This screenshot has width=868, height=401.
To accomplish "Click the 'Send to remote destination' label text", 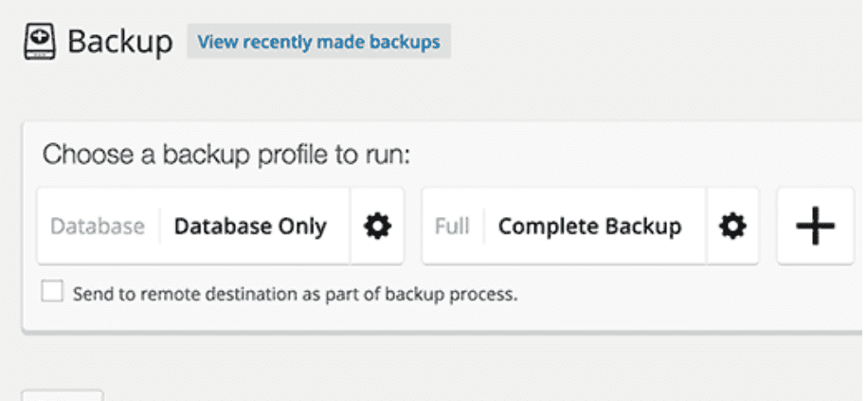I will (295, 294).
